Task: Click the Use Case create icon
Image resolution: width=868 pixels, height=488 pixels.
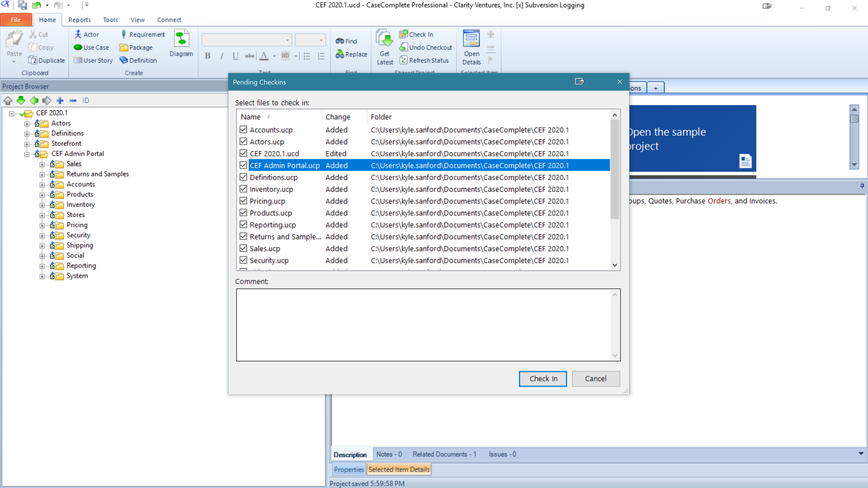Action: click(x=78, y=47)
